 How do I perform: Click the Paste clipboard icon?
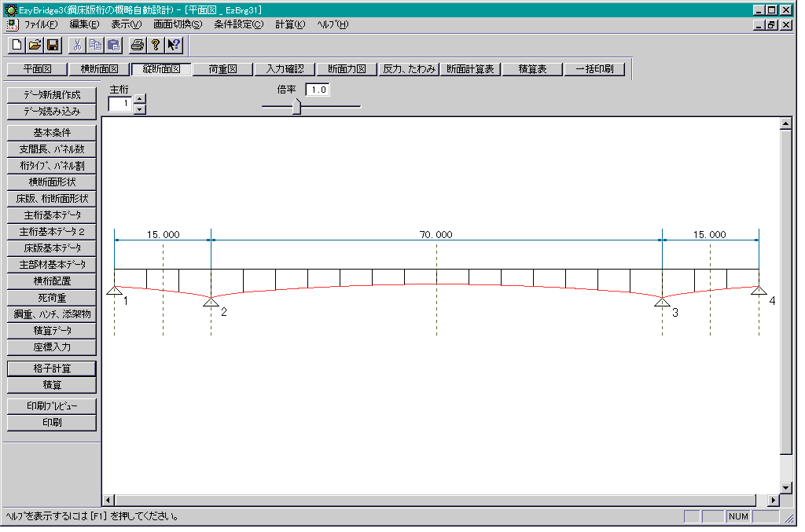113,45
